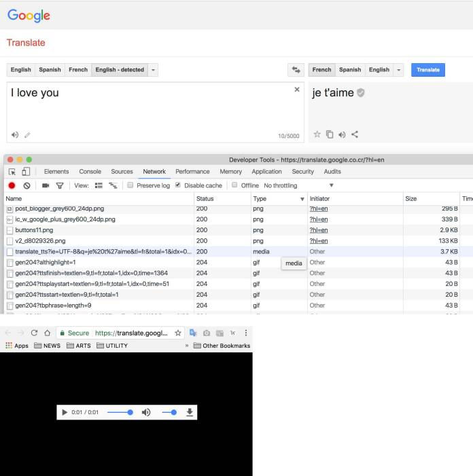Screen dimensions: 473x476
Task: Save translation with star icon
Action: pyautogui.click(x=317, y=134)
